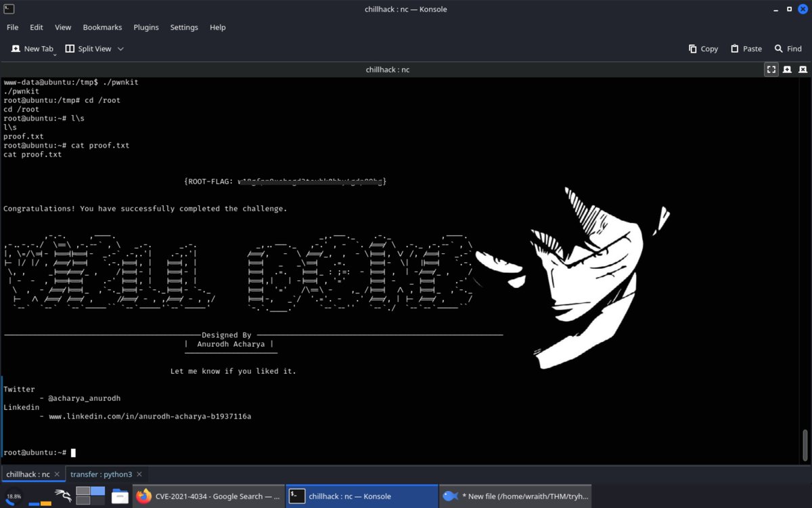Open the Edit menu
The height and width of the screenshot is (508, 812).
tap(37, 27)
